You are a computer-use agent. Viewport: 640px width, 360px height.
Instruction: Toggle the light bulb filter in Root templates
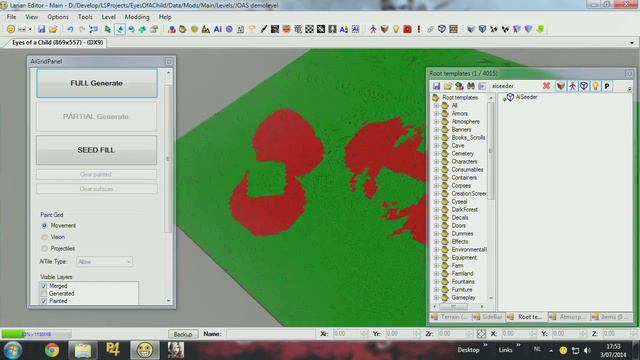click(595, 86)
